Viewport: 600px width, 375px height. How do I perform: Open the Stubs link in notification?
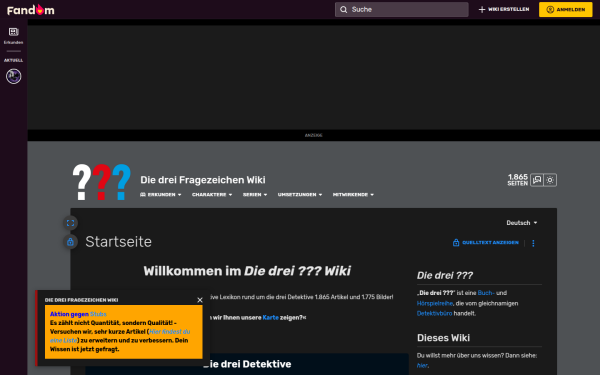click(98, 314)
